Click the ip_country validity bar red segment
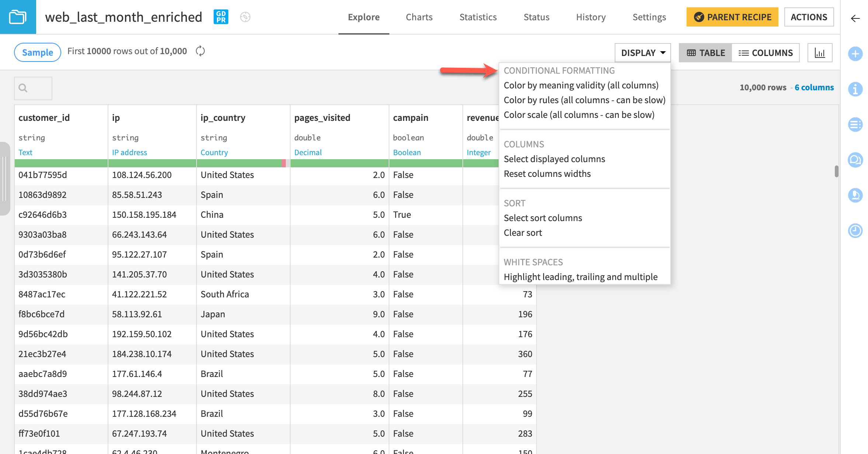Screen dimensions: 868x454 [284, 163]
